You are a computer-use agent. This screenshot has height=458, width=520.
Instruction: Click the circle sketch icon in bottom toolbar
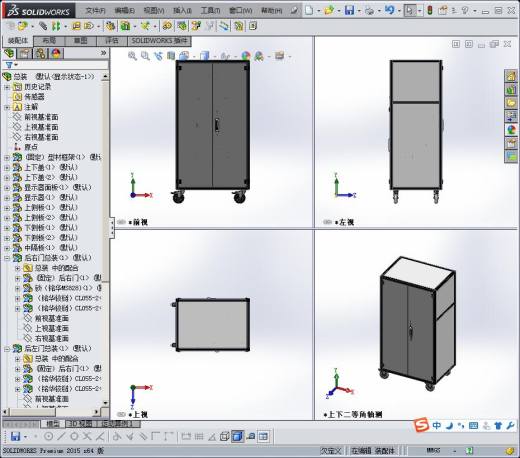[48, 436]
